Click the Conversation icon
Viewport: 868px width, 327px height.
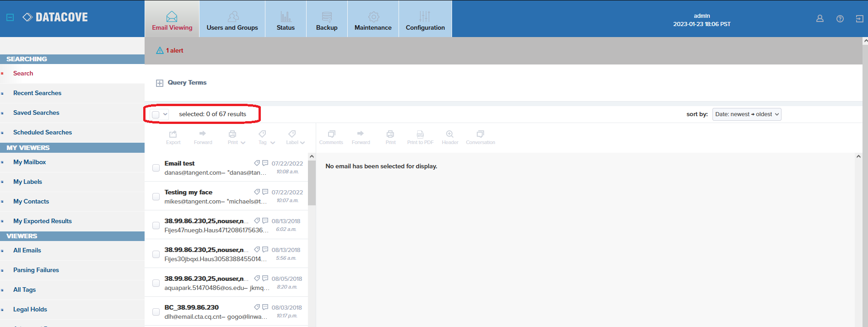[x=480, y=137]
